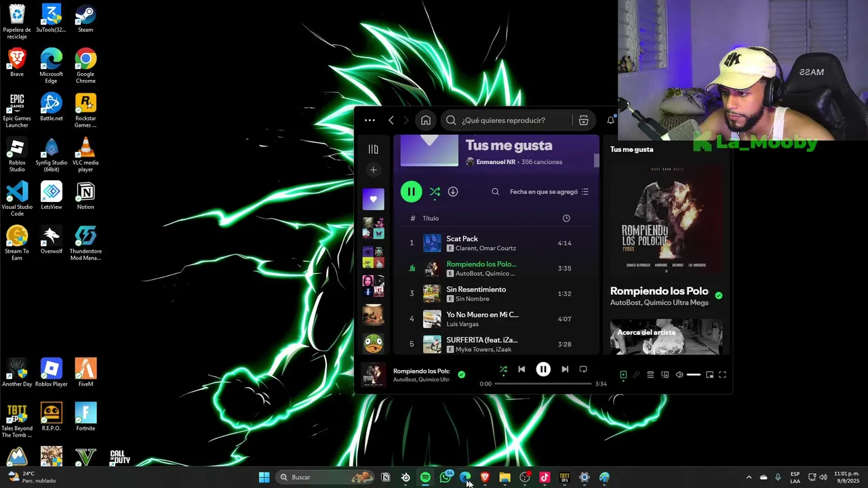Adjust Spotify volume slider
Image resolution: width=868 pixels, height=488 pixels.
coord(694,375)
